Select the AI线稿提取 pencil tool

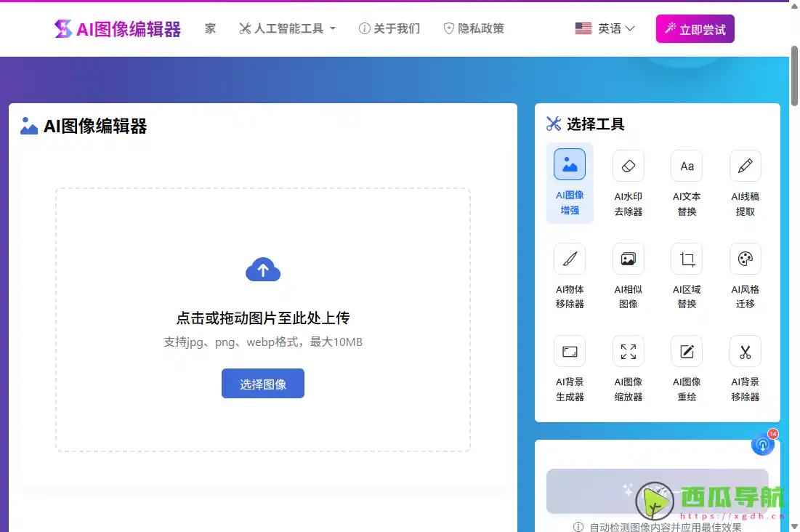coord(746,166)
